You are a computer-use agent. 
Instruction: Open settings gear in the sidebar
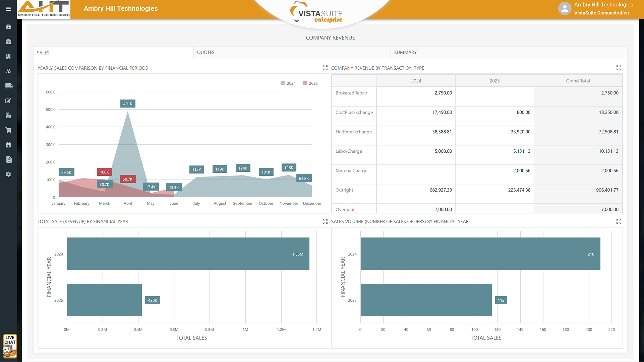click(8, 174)
